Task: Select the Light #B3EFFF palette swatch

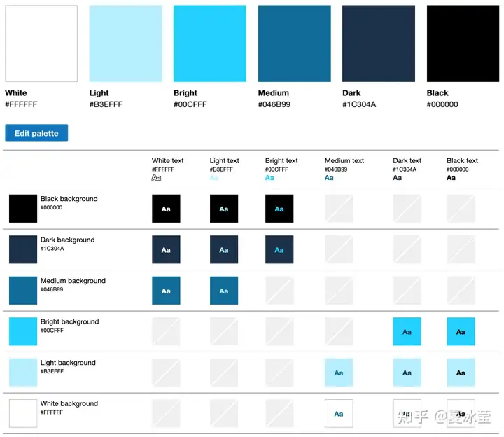Action: pos(126,43)
